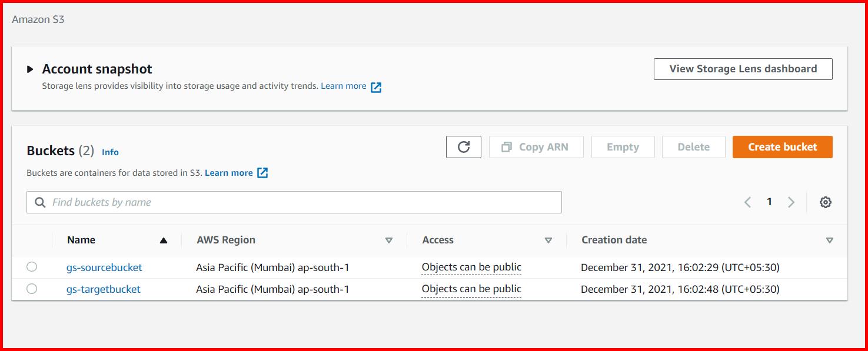Click the Create bucket button
This screenshot has height=351, width=868.
tap(781, 147)
